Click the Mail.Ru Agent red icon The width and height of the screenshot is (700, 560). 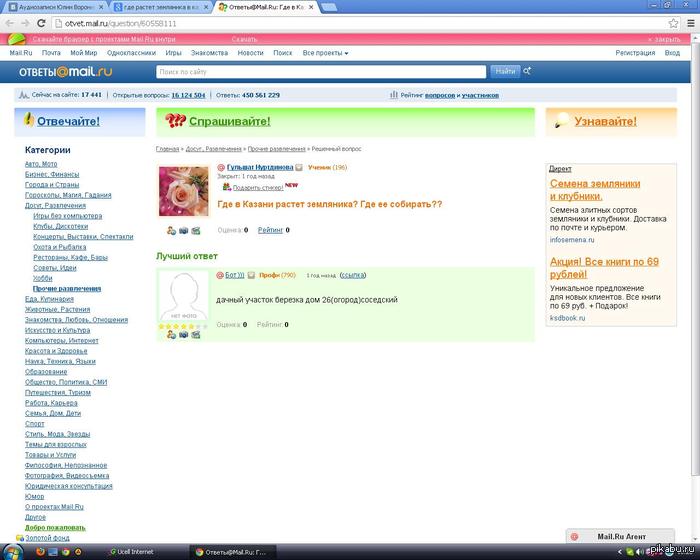click(575, 536)
